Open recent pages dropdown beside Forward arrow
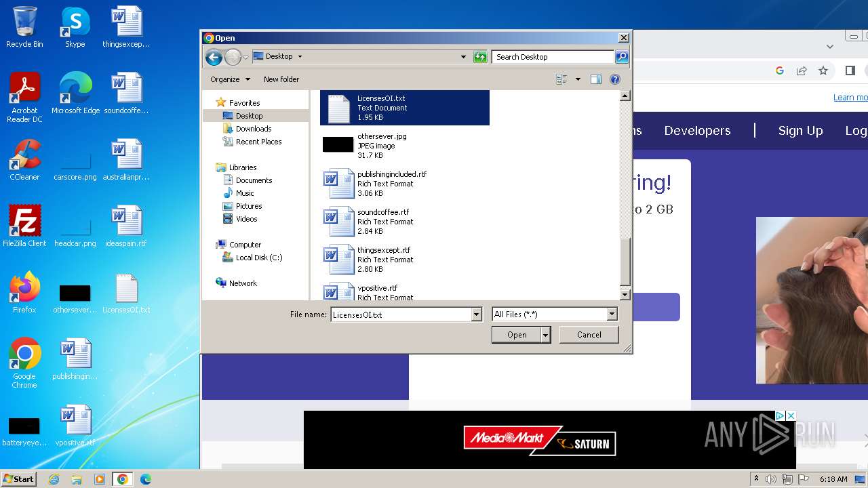This screenshot has width=868, height=488. [245, 58]
